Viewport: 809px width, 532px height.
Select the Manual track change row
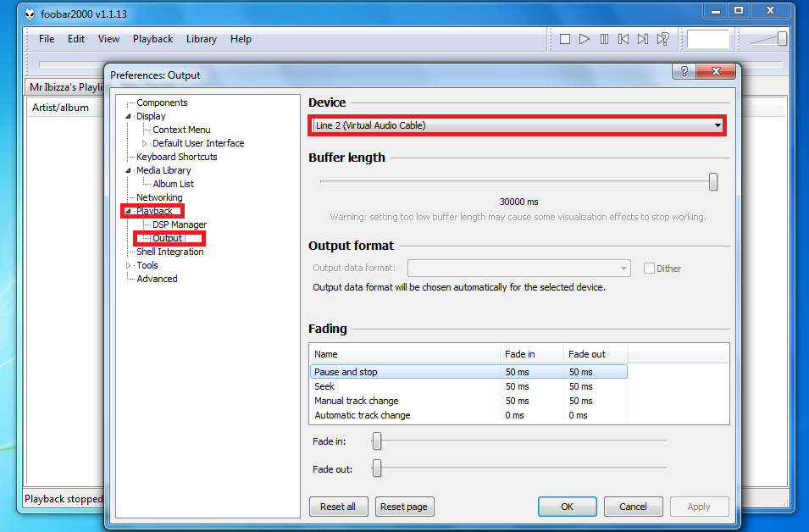468,401
